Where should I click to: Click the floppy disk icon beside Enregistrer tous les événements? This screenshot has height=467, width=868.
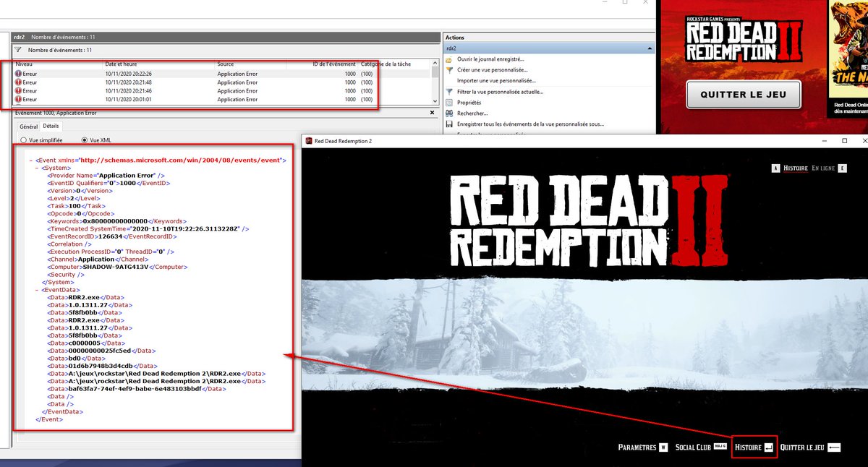tap(449, 124)
